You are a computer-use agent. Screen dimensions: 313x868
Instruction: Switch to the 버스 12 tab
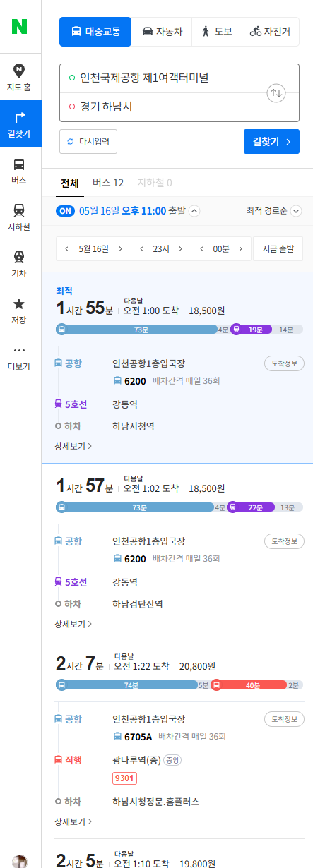click(108, 183)
